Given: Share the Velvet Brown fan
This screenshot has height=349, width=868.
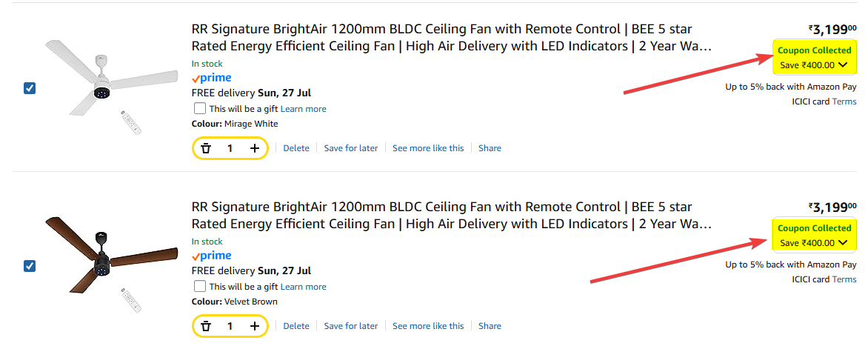Looking at the screenshot, I should pyautogui.click(x=490, y=326).
